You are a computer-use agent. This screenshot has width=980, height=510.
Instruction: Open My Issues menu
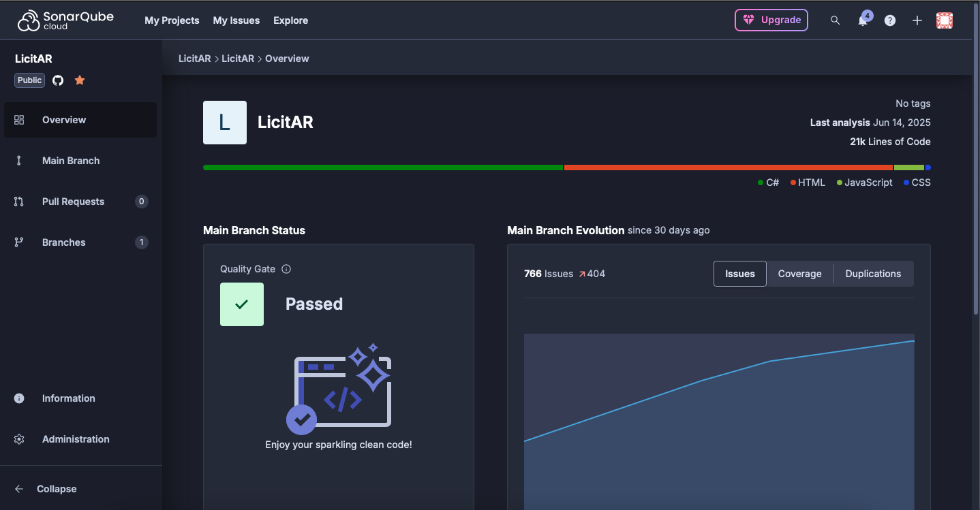(x=236, y=20)
